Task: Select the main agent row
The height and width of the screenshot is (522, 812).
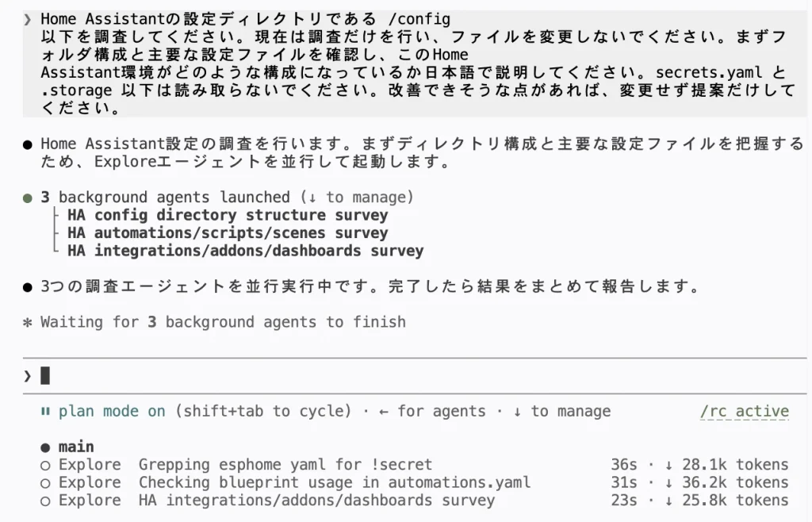Action: [414, 447]
